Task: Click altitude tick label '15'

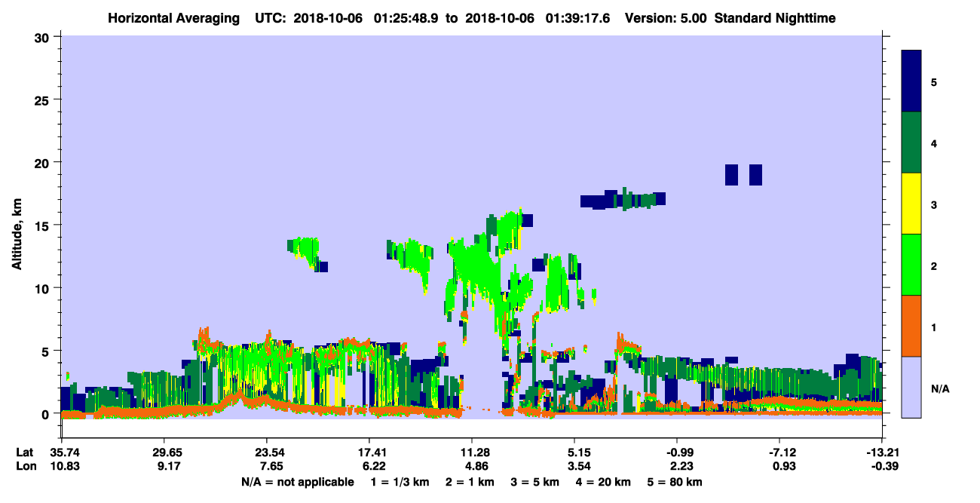Action: pos(44,225)
